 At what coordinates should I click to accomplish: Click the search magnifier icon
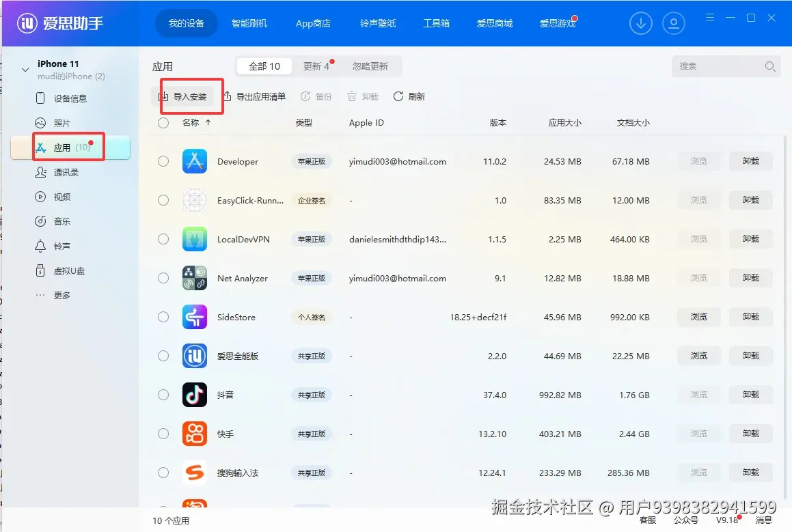769,66
